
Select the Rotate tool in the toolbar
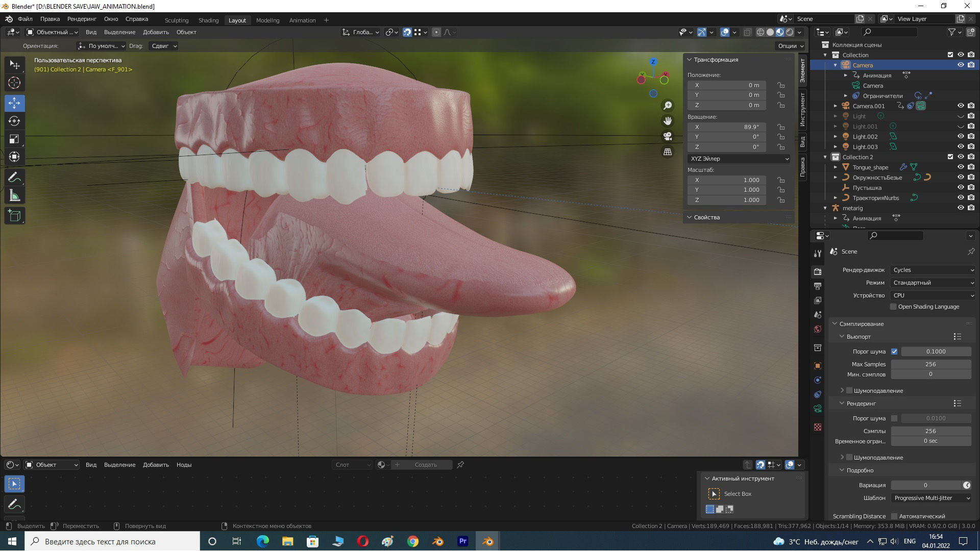(14, 121)
